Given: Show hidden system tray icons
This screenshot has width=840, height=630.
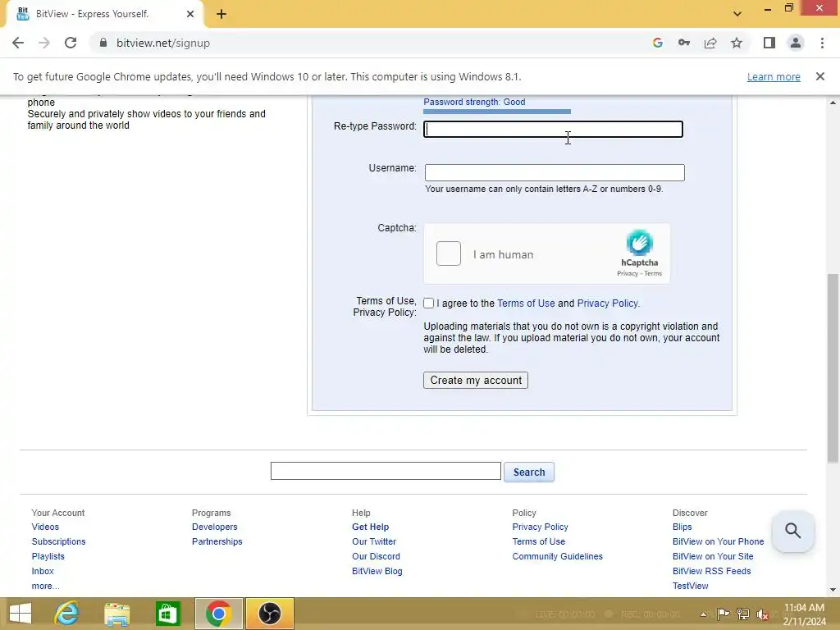Looking at the screenshot, I should pos(703,614).
